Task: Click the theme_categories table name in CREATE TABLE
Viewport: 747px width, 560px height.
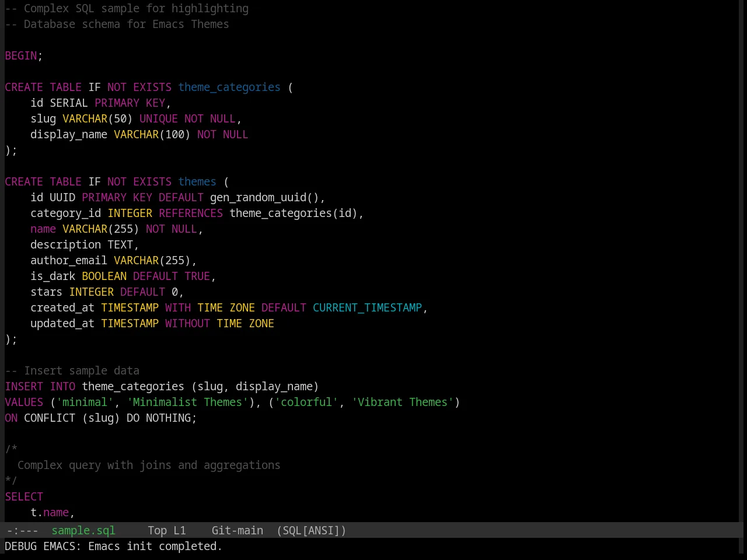Action: 229,87
